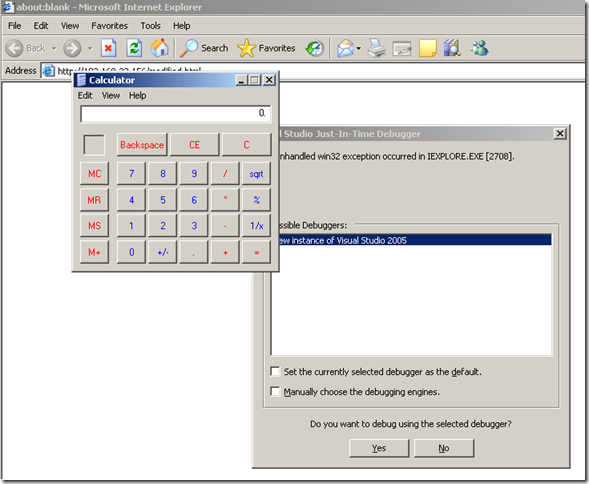589x484 pixels.
Task: Open the History clock icon
Action: click(x=314, y=48)
